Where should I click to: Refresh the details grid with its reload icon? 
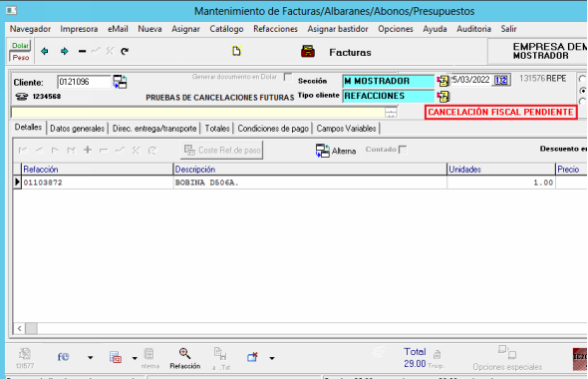point(151,151)
